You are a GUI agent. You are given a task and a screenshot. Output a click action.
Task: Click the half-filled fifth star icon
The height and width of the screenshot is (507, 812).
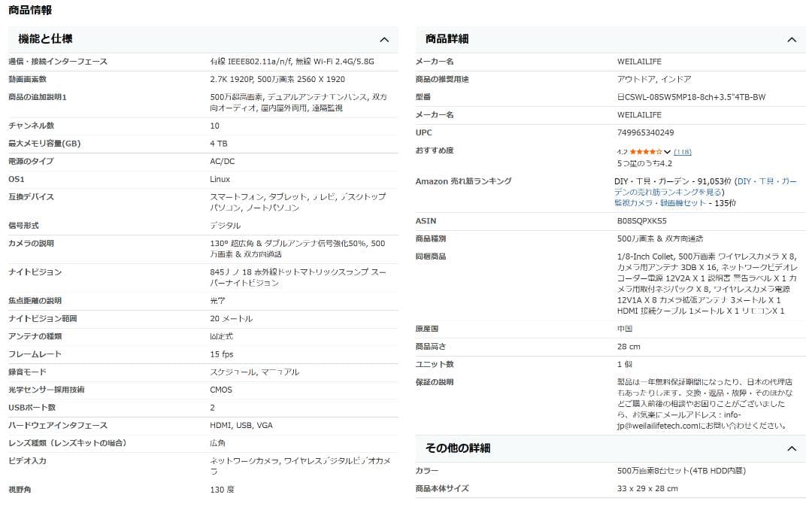coord(659,152)
